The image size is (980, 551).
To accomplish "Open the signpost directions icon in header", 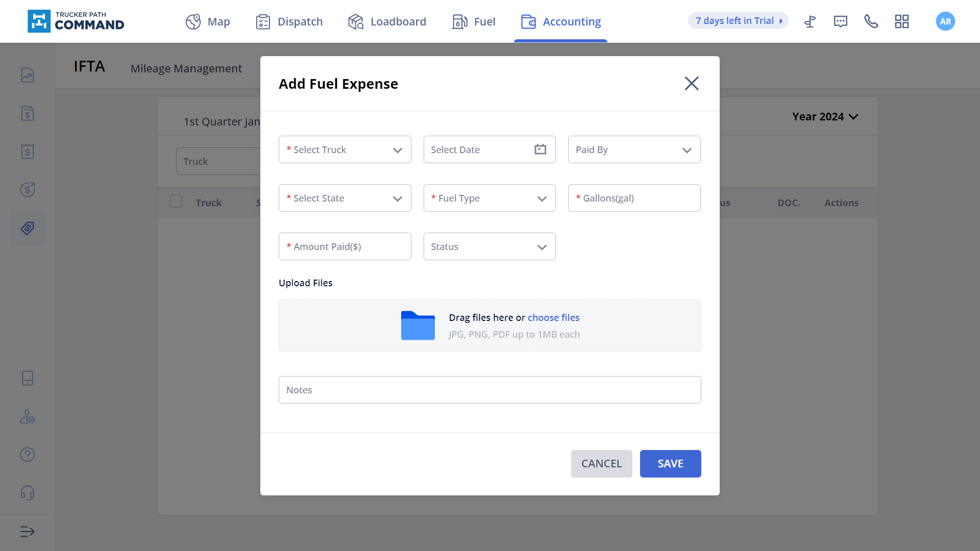I will [x=810, y=21].
